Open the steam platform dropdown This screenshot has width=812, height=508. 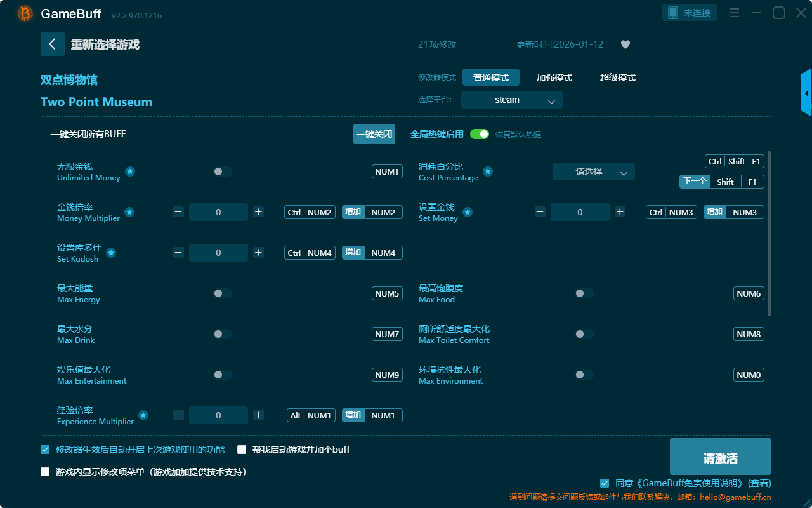pyautogui.click(x=511, y=100)
